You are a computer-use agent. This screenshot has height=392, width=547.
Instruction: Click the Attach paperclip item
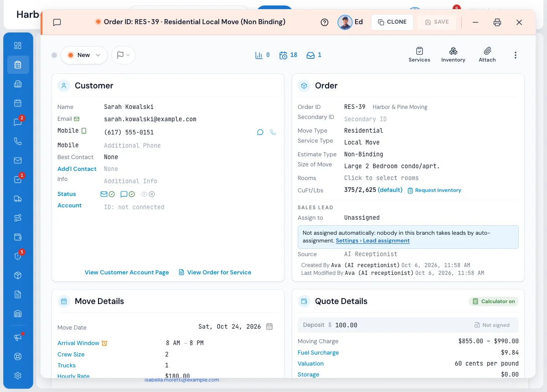click(487, 55)
